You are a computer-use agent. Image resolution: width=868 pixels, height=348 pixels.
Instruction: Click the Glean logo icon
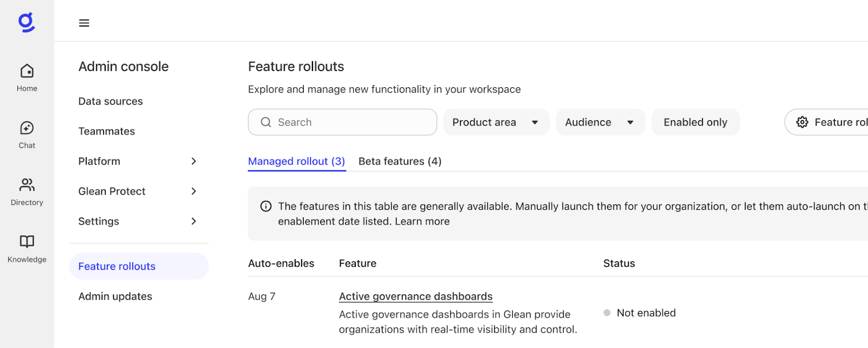click(x=27, y=22)
